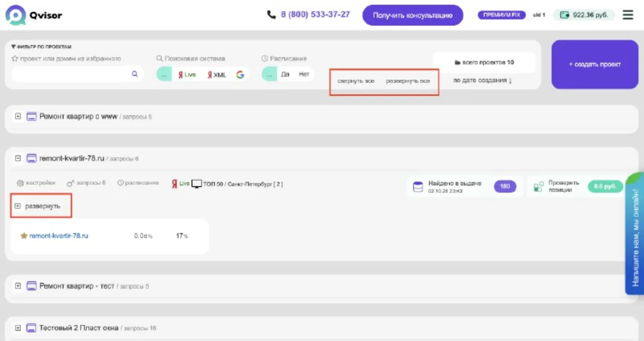Click the 0.6 руб. check positions button

[605, 186]
